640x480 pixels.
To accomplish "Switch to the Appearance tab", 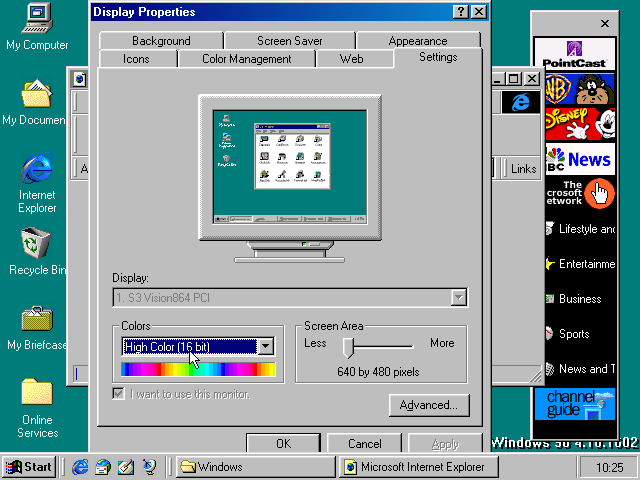I will click(x=418, y=41).
